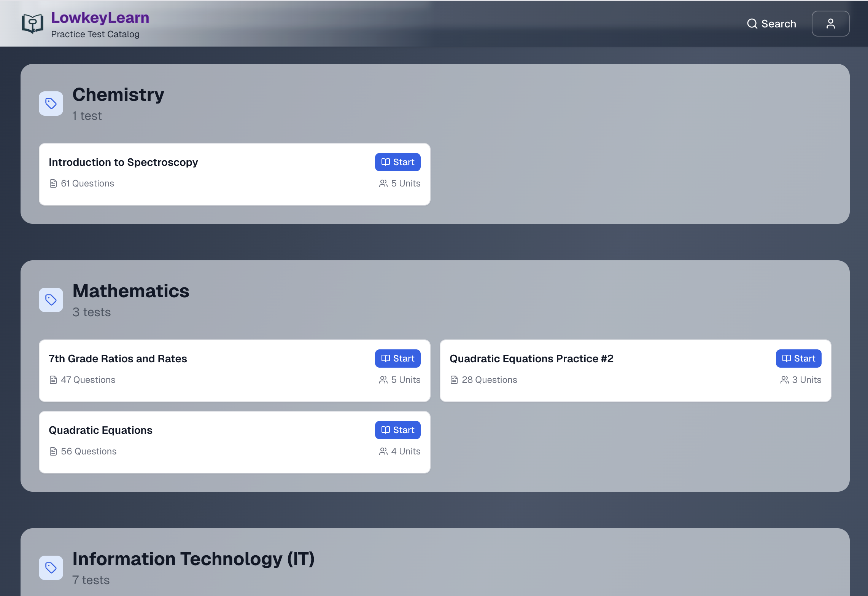Start the 7th Grade Ratios and Rates test
The image size is (868, 596).
pyautogui.click(x=397, y=358)
